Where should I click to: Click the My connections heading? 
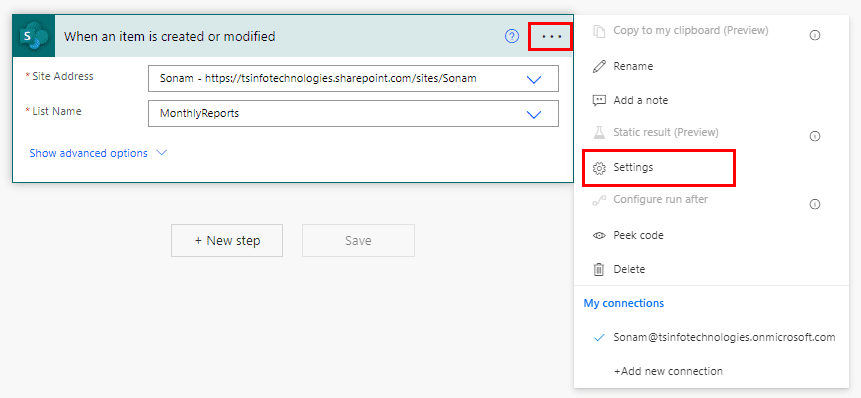[x=623, y=303]
